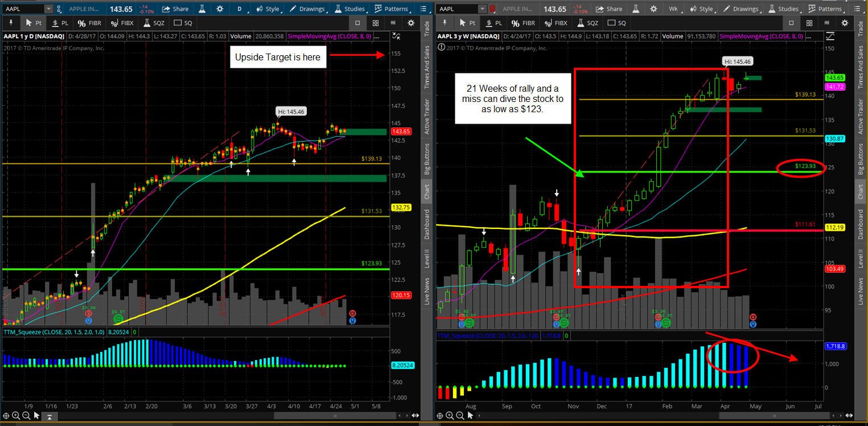Viewport: 868px width, 426px height.
Task: Switch left chart to four-cell grid layout
Action: point(375,23)
